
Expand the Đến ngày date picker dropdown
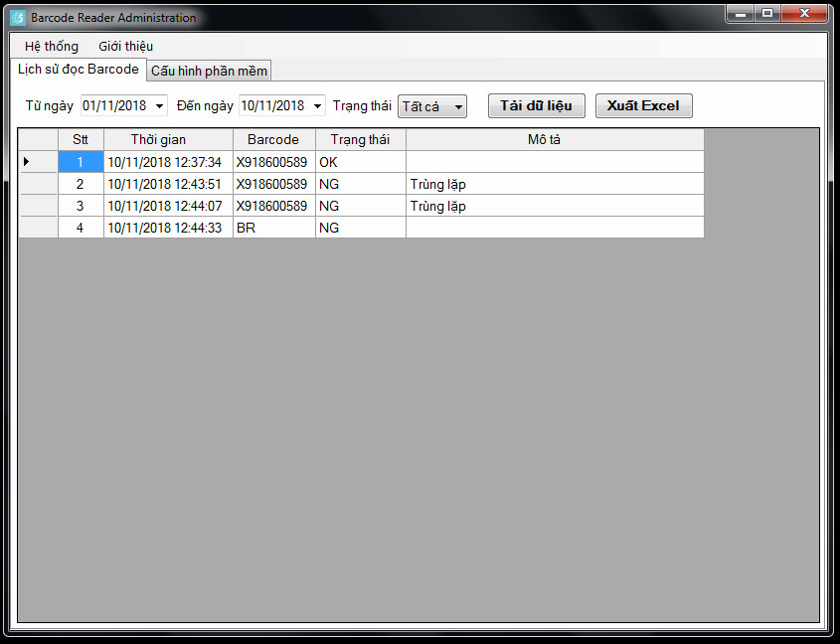317,106
